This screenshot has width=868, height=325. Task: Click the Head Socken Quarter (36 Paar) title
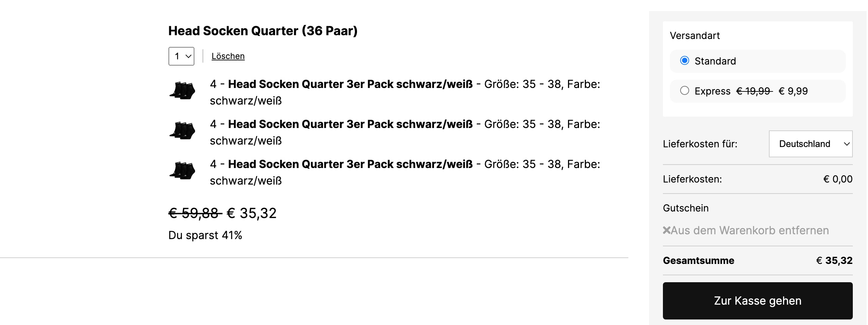(x=263, y=31)
